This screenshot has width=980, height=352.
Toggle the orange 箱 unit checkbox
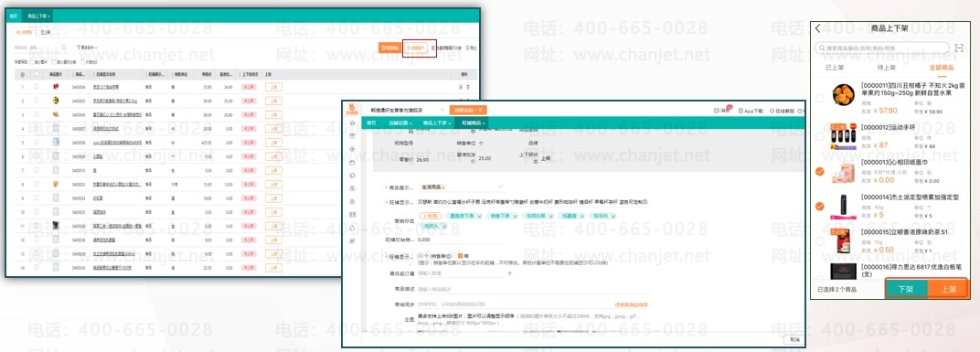[461, 256]
